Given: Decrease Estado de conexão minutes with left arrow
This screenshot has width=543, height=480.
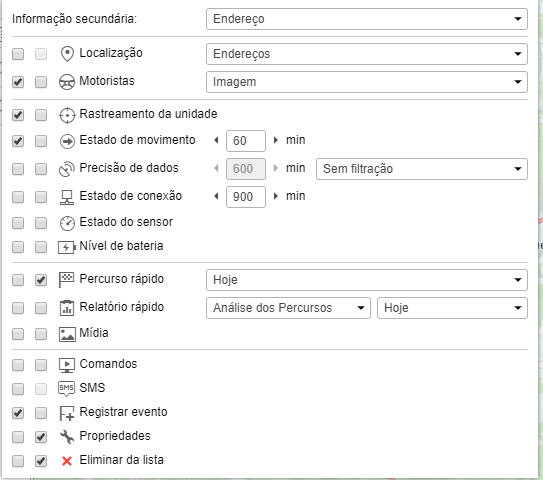Looking at the screenshot, I should (x=216, y=196).
